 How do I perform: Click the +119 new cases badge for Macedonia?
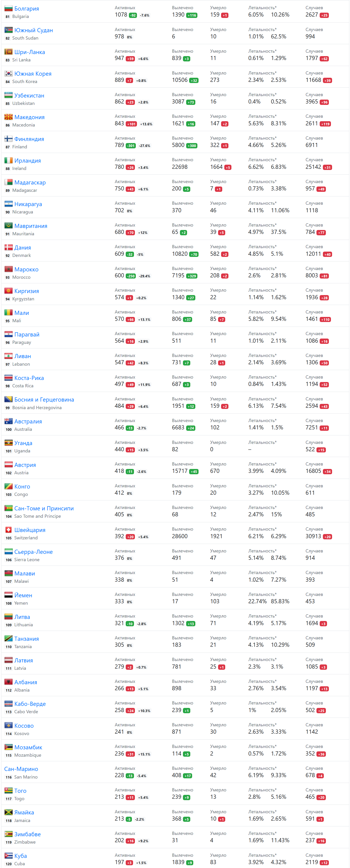click(325, 124)
